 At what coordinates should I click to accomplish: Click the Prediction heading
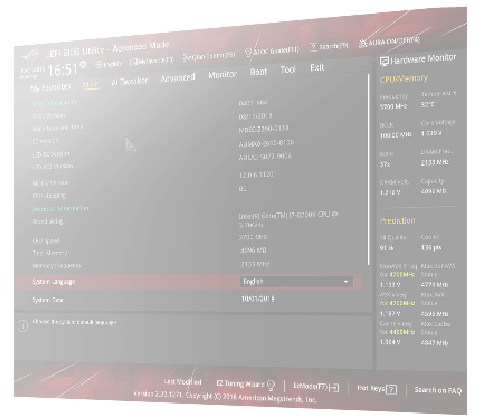coord(398,221)
